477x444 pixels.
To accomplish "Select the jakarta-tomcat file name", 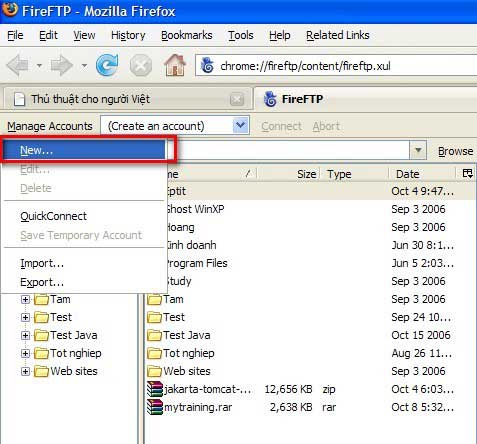I will tap(207, 389).
